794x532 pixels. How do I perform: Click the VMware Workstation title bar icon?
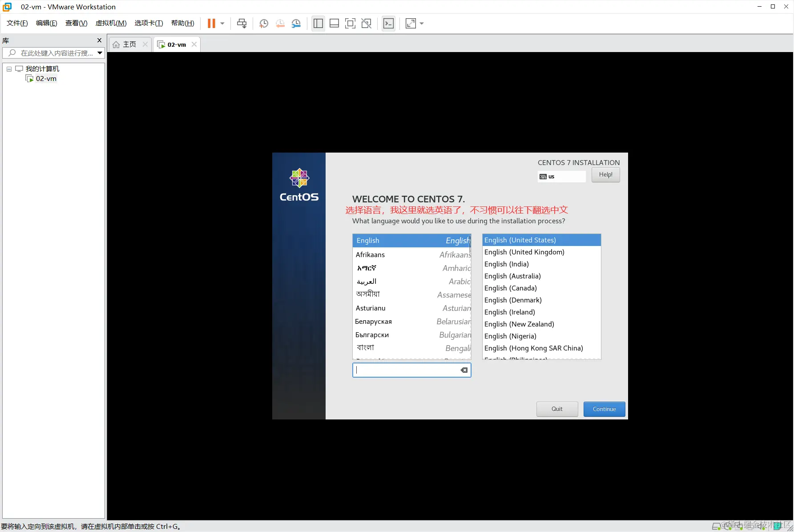[x=7, y=7]
